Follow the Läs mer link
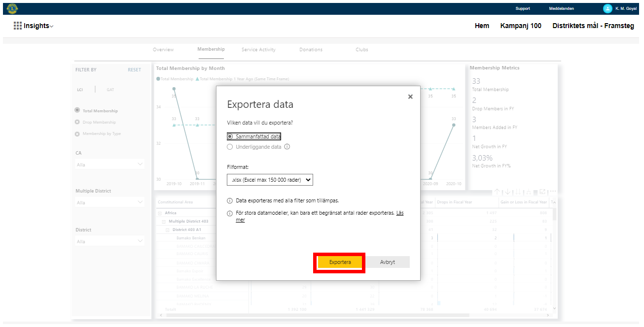Viewport: 644px width, 327px height. 399,213
